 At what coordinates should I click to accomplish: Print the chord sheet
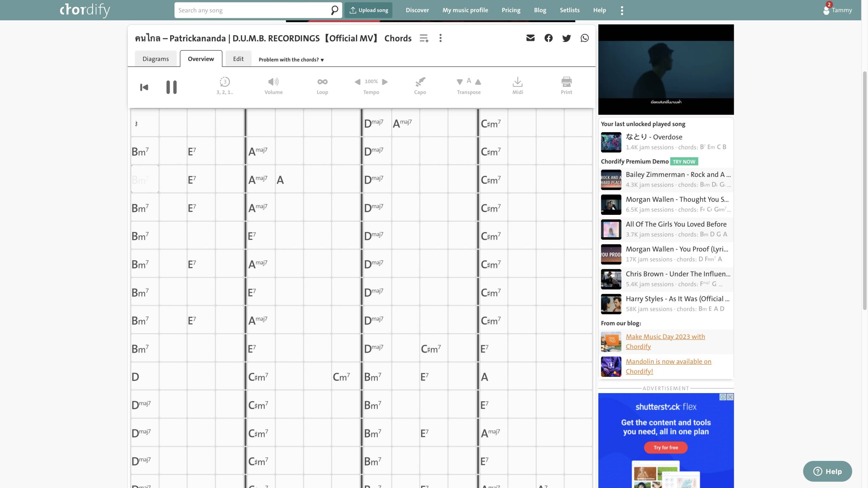pyautogui.click(x=566, y=86)
